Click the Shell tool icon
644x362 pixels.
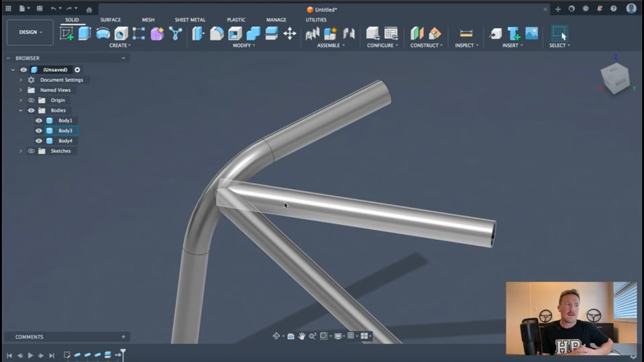click(x=235, y=34)
